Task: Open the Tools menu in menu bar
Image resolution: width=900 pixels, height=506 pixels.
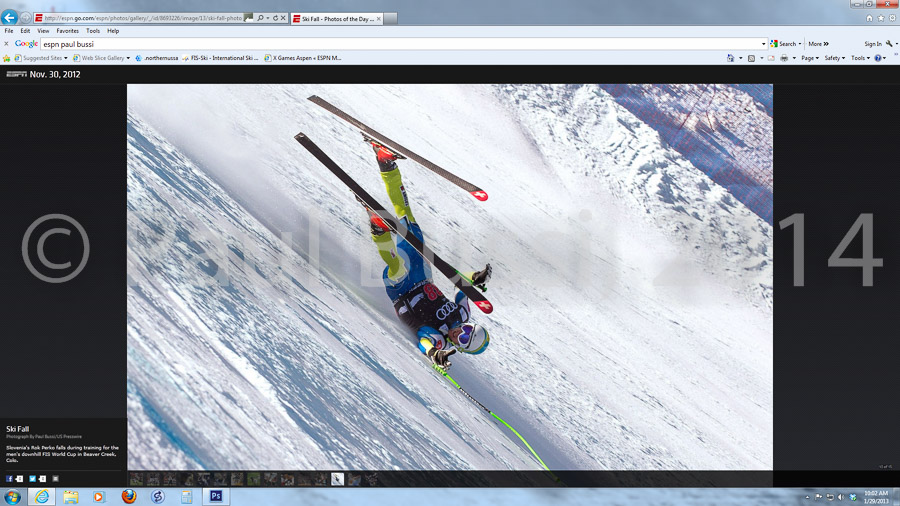Action: 92,31
